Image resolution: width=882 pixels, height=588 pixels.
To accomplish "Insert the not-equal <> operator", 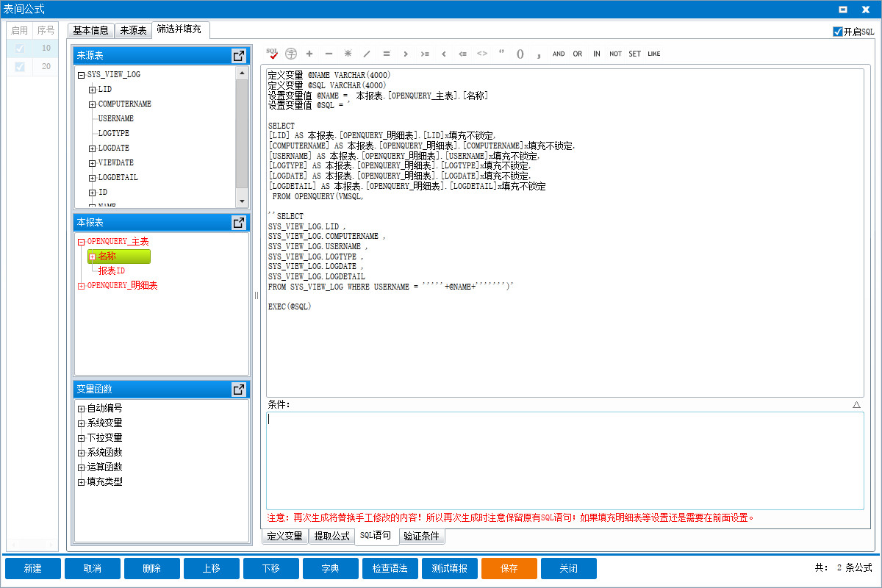I will point(481,54).
